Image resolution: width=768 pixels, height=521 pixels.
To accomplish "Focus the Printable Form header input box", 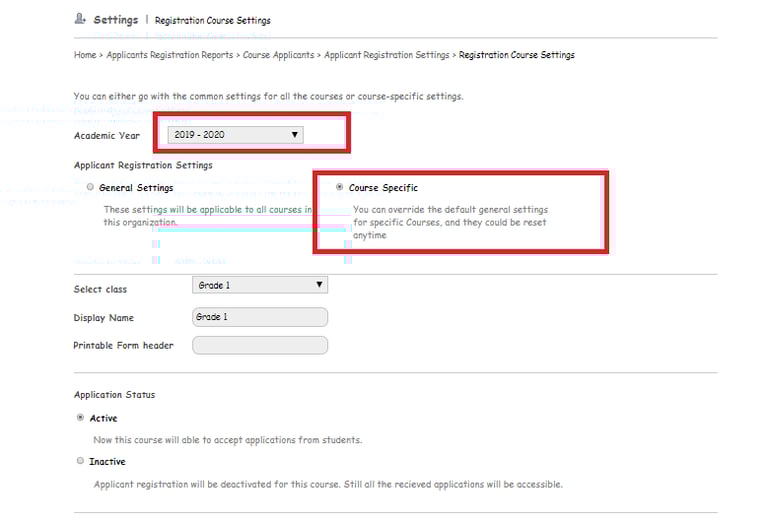I will point(259,345).
